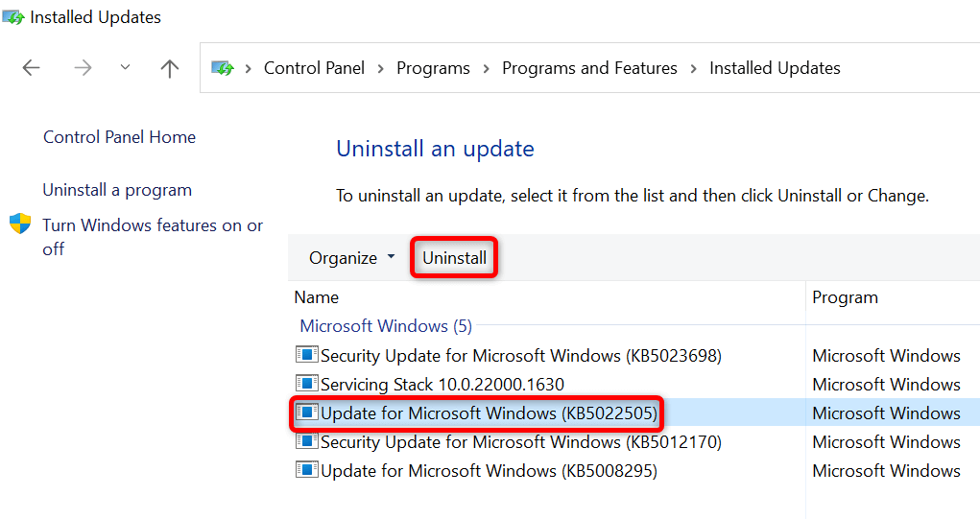Click the address bar Installed Updates icon
The width and height of the screenshot is (980, 519).
(224, 68)
